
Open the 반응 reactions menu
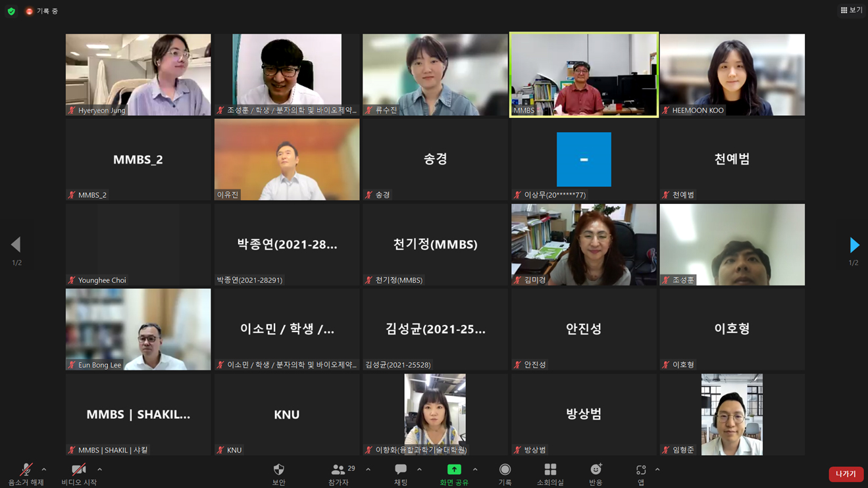(596, 474)
